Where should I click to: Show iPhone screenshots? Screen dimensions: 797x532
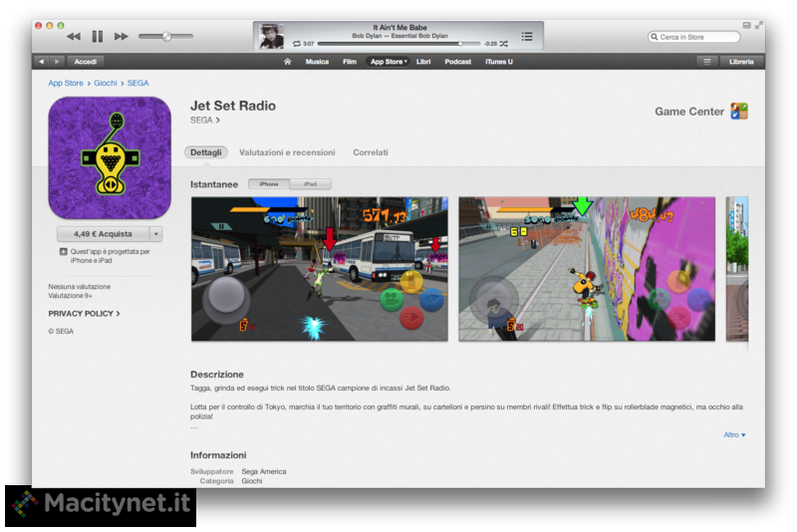click(269, 184)
